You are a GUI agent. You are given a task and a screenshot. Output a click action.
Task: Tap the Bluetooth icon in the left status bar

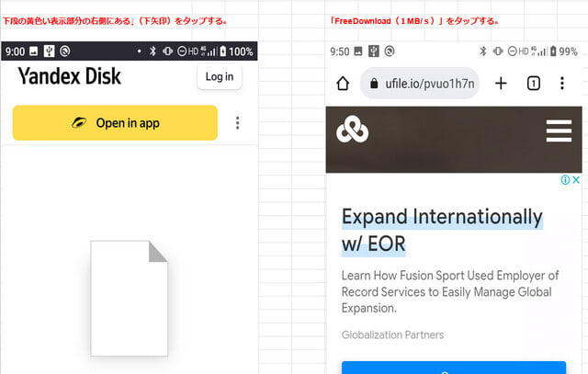point(153,51)
